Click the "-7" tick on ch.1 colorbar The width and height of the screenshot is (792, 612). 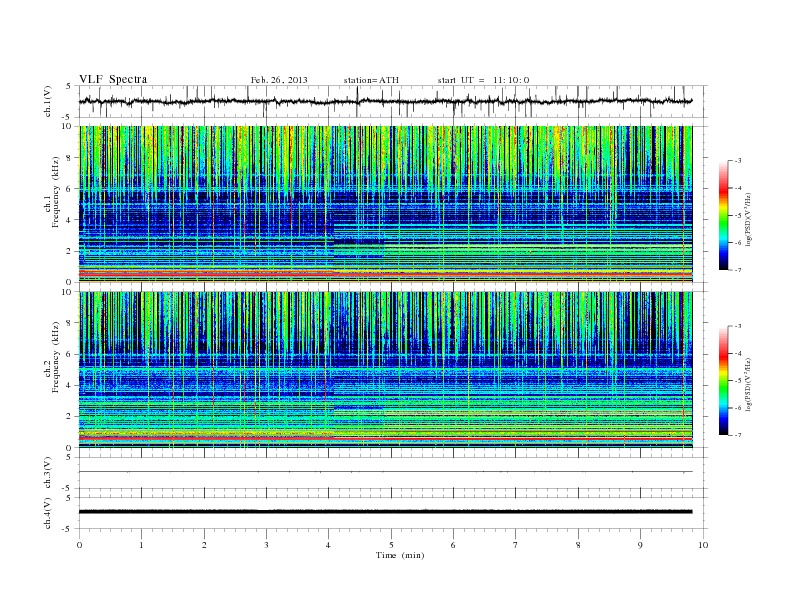[737, 270]
